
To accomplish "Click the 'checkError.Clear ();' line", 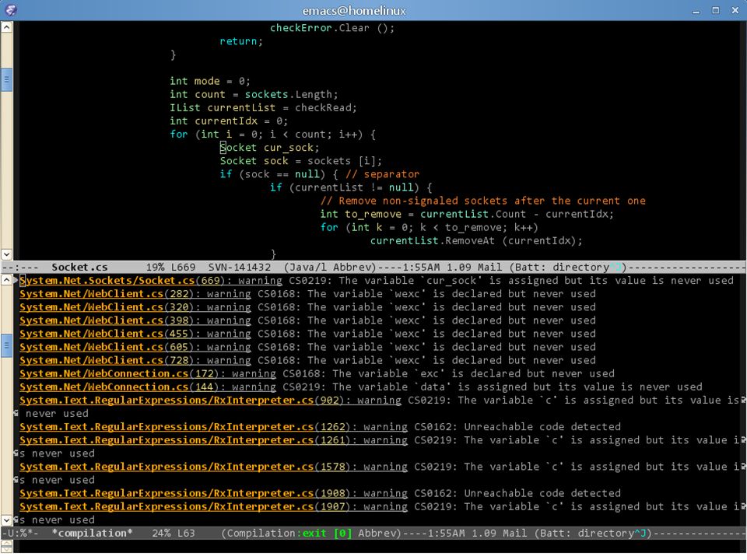I will pos(332,28).
